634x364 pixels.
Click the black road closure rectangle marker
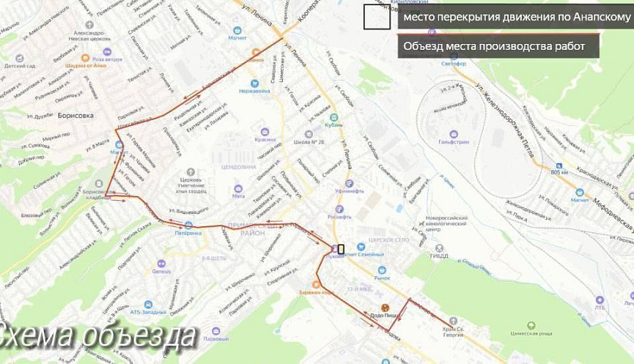click(x=341, y=249)
